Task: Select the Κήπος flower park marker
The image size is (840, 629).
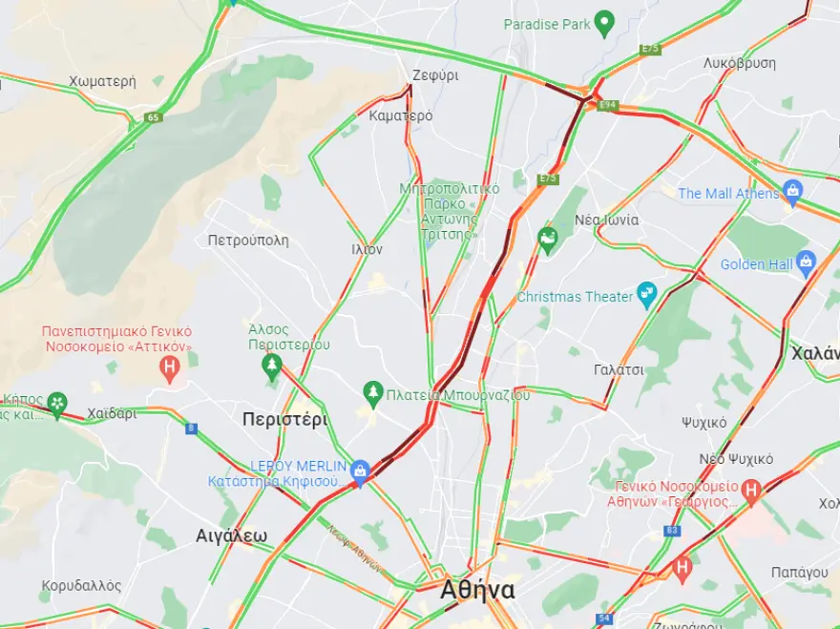Action: click(56, 405)
